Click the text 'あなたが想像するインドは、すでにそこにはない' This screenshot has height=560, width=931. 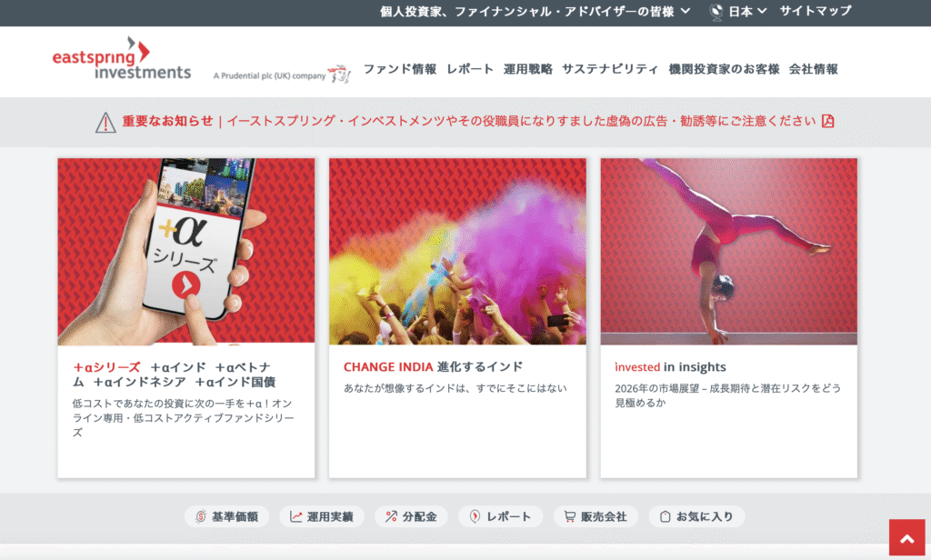[x=455, y=388]
